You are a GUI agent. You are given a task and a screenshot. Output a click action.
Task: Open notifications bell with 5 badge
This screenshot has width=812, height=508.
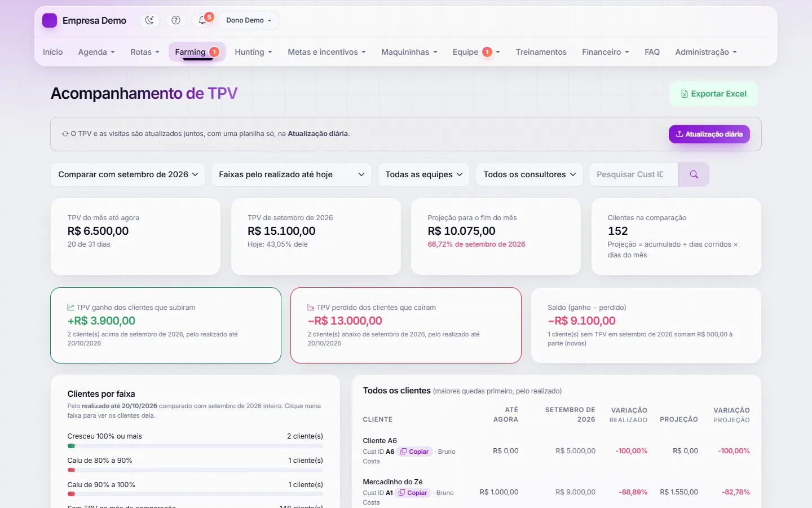click(x=202, y=20)
